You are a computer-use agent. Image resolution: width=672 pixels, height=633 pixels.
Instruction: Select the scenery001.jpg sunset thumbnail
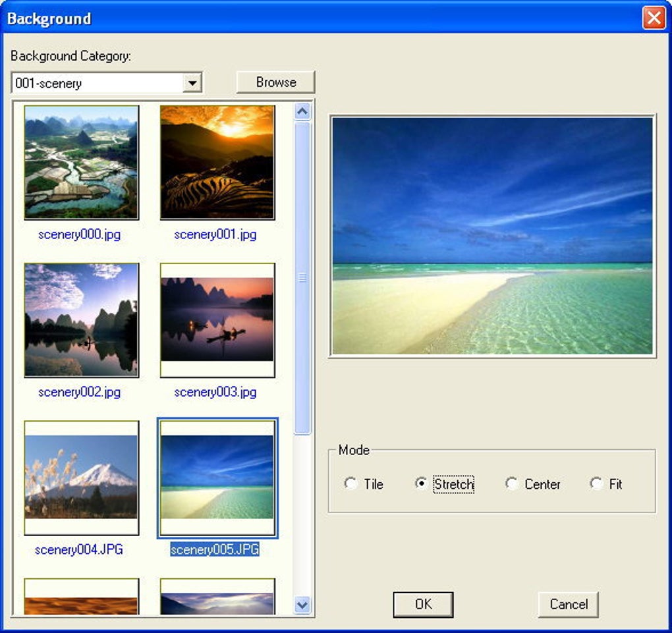click(x=217, y=163)
